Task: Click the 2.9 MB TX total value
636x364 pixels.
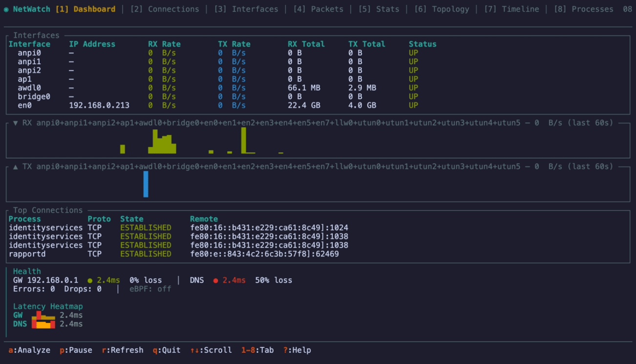Action: (x=362, y=88)
